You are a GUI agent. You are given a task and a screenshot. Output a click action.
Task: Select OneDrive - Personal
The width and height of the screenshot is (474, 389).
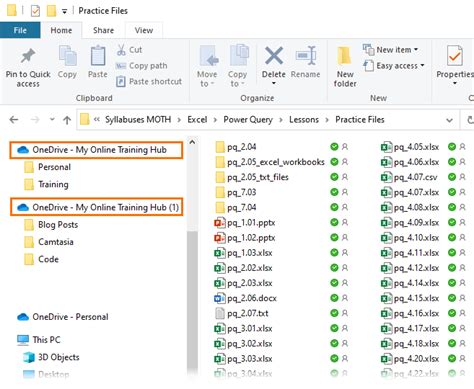click(63, 317)
